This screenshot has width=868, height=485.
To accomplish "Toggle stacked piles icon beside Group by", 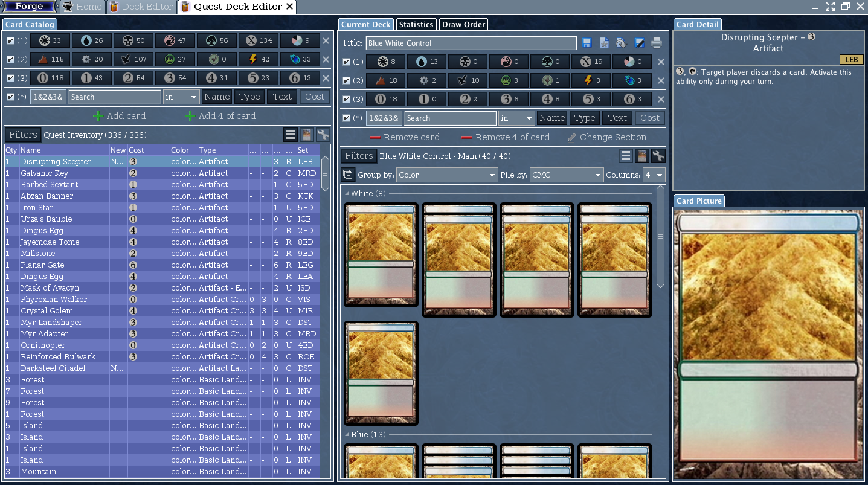I will (348, 175).
